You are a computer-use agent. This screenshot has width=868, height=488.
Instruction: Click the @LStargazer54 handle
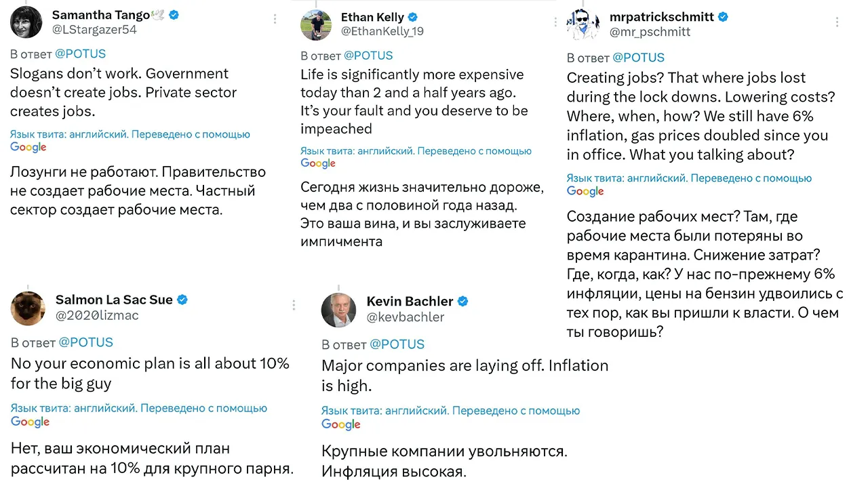[96, 29]
